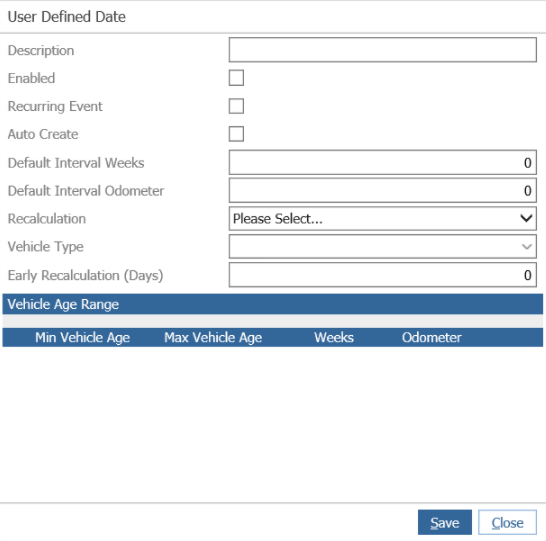Open the Recalculation Please Select dropdown
Viewport: 546px width, 541px height.
(382, 218)
